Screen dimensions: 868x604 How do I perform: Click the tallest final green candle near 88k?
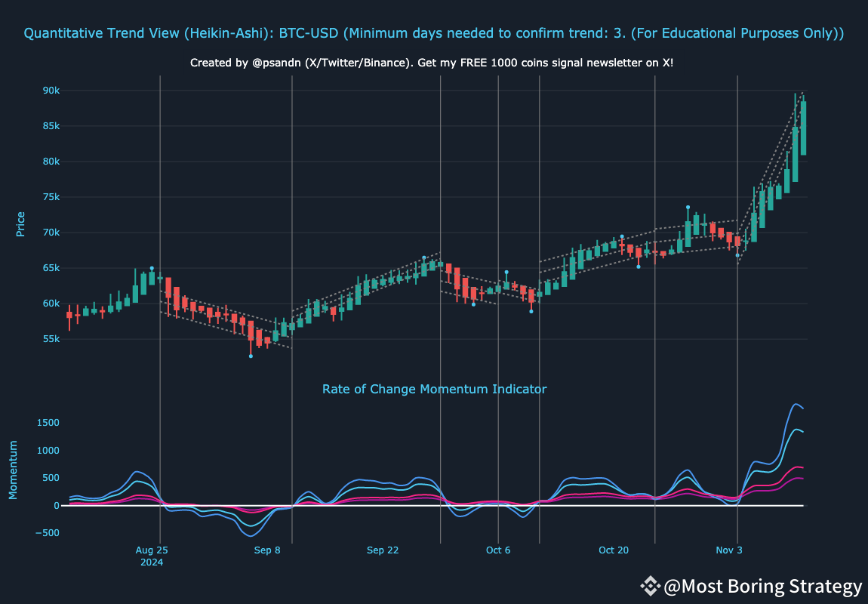pyautogui.click(x=803, y=128)
